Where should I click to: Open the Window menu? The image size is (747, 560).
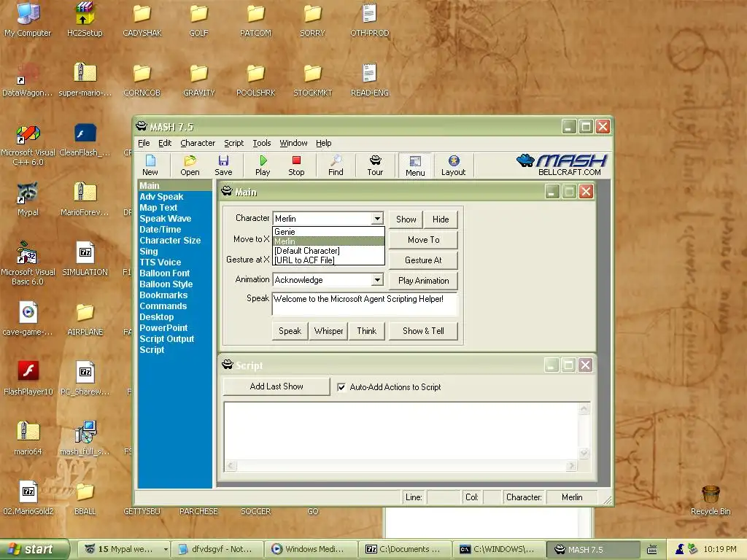coord(293,143)
